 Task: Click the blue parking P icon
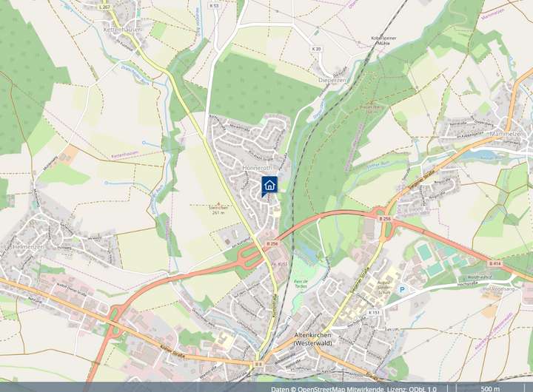click(x=403, y=289)
